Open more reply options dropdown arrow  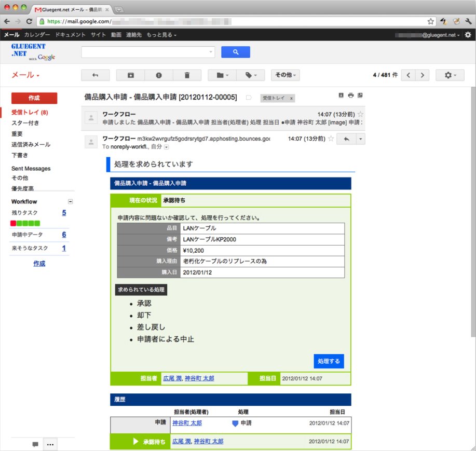[360, 139]
